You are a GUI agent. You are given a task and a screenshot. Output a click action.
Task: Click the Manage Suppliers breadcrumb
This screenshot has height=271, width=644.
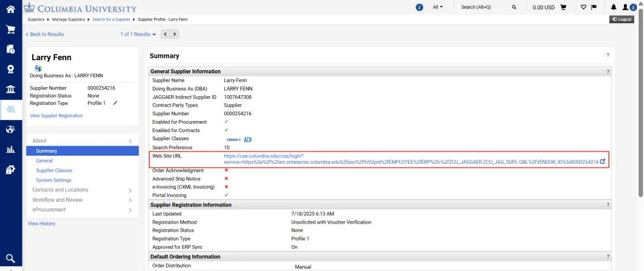pyautogui.click(x=68, y=19)
